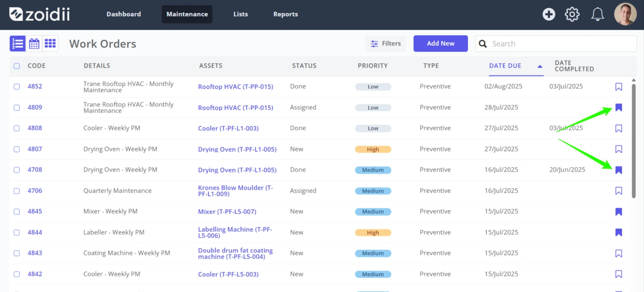Open user profile avatar
Image resolution: width=644 pixels, height=292 pixels.
click(625, 14)
